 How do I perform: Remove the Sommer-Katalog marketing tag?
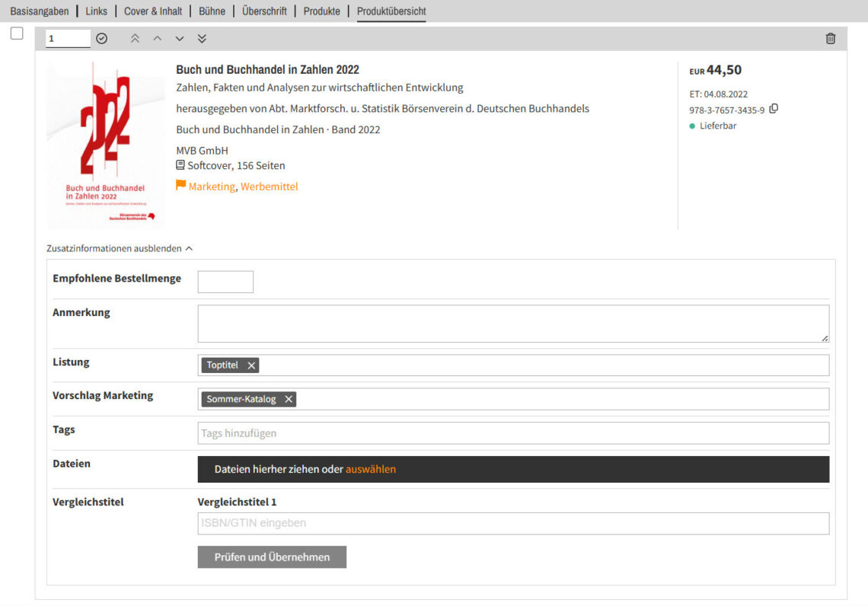(x=289, y=399)
